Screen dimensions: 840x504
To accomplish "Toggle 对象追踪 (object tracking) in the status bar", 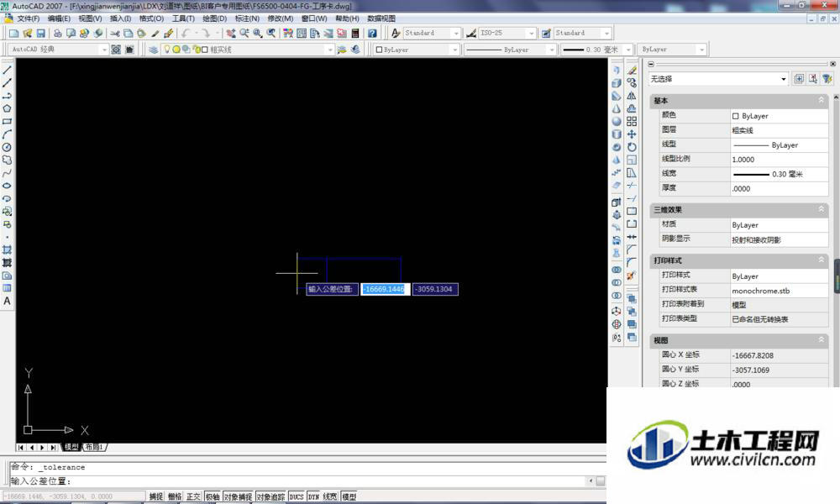I will point(270,497).
